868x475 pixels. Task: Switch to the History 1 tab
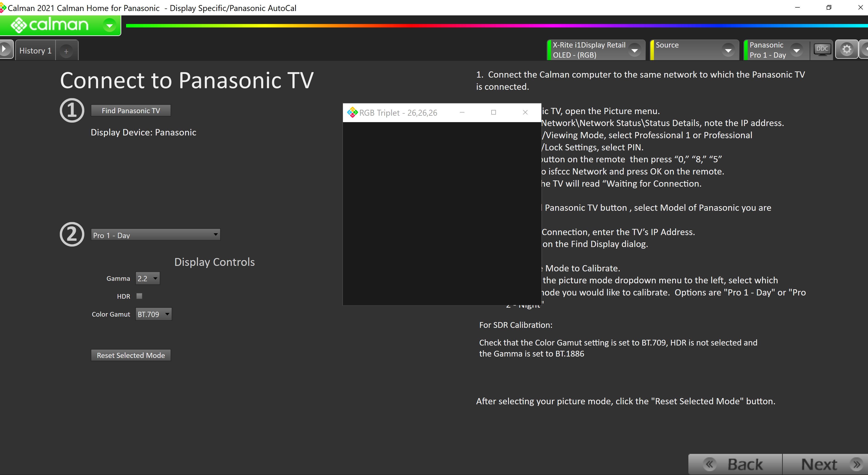point(35,51)
